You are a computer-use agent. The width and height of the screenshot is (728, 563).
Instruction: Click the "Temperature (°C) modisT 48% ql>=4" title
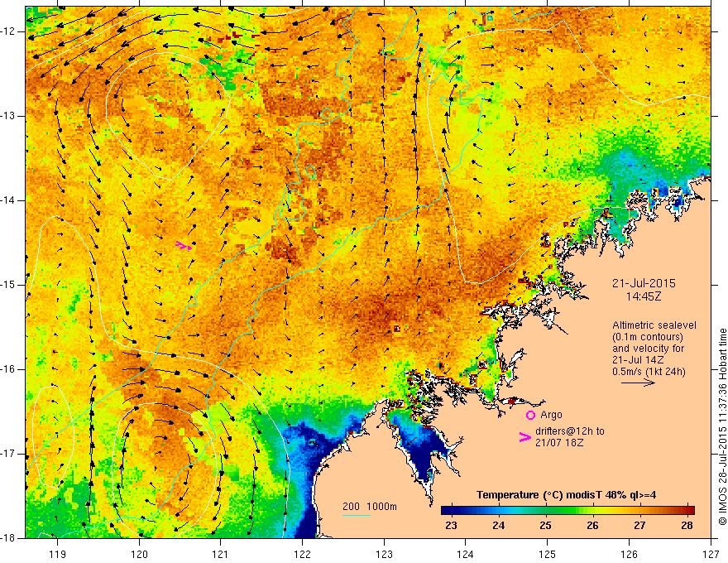(566, 495)
